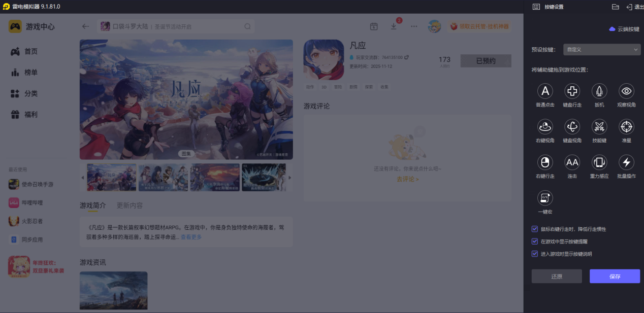Open 福利 benefits in the sidebar
Screen dimensions: 644x313
click(x=24, y=115)
